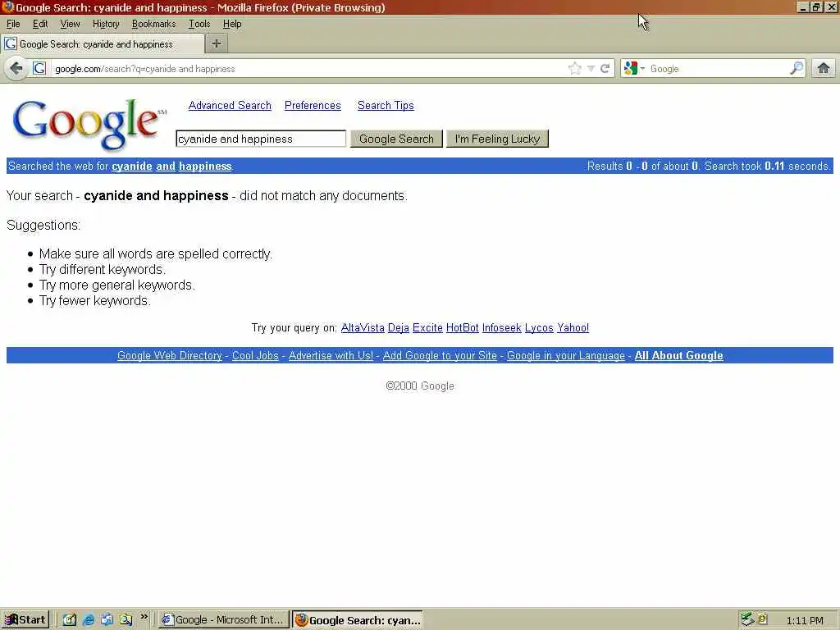Open the Advanced Search link

coord(230,106)
